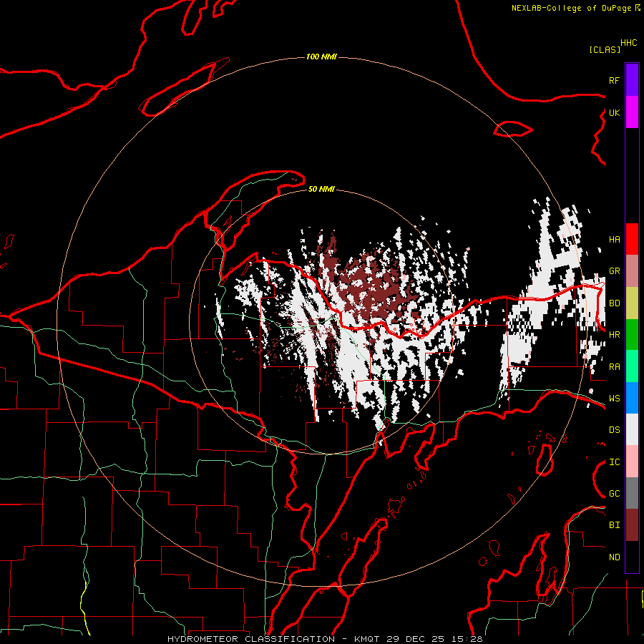
Task: Click the NEXLAB-College of DuPage credit text
Action: coord(571,8)
